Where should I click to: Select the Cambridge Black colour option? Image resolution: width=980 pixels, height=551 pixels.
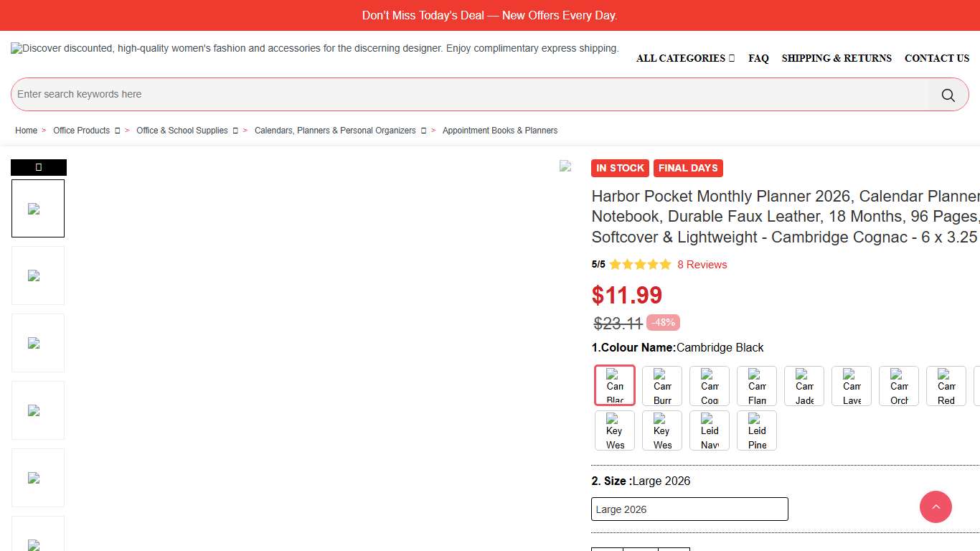coord(615,385)
